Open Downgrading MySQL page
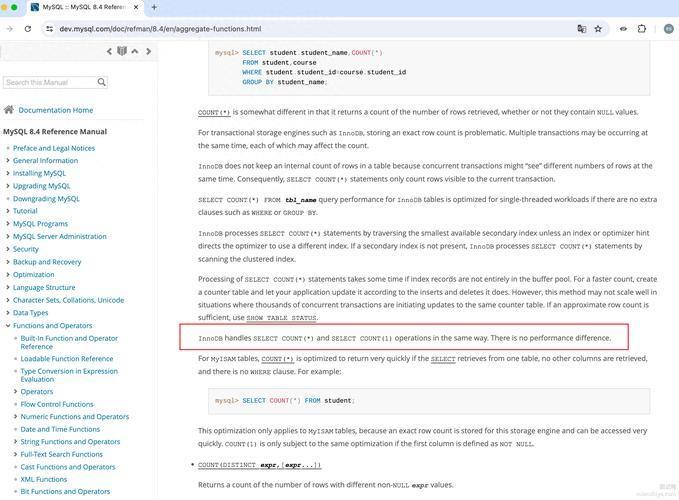Viewport: 679px width, 500px height. coord(46,199)
